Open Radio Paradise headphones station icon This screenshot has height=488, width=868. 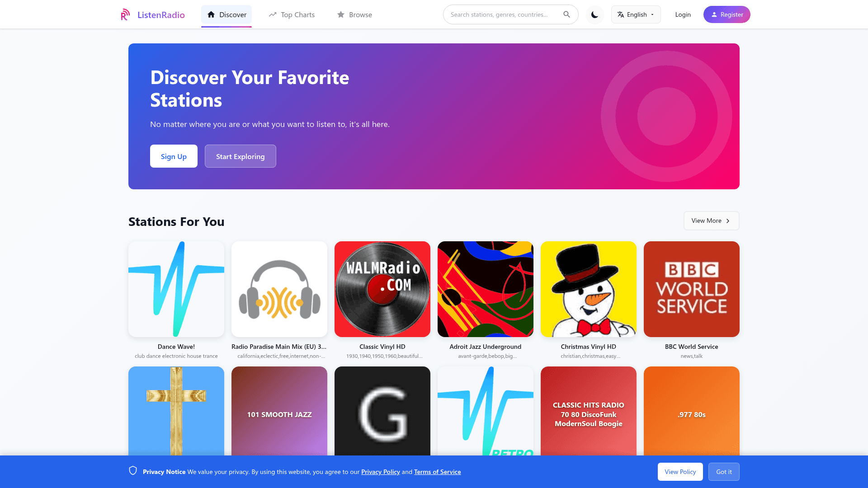coord(279,289)
